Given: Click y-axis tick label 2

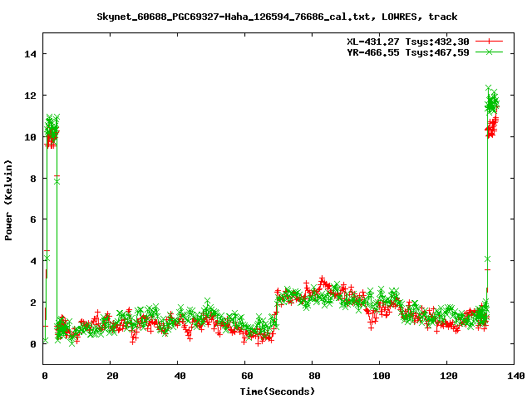Looking at the screenshot, I should coord(33,303).
